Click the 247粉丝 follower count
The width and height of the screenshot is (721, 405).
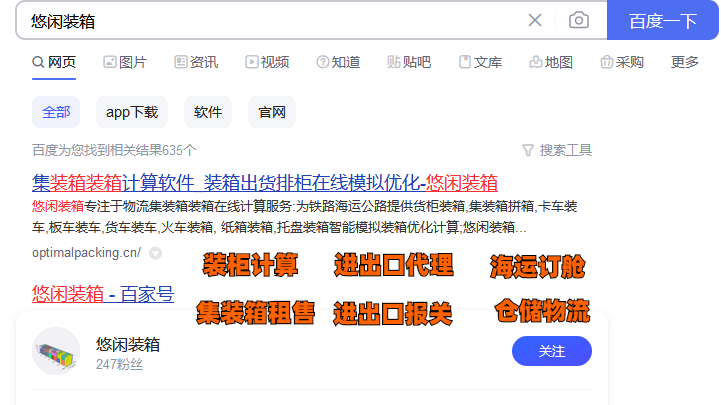click(x=120, y=365)
